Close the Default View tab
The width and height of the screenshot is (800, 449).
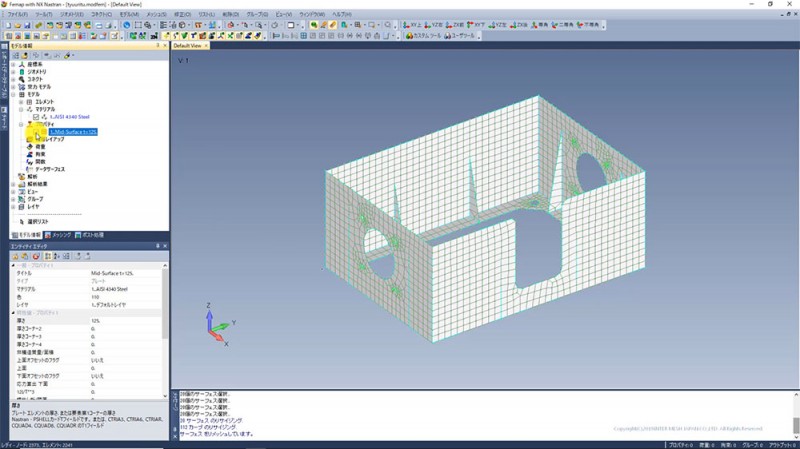point(206,45)
